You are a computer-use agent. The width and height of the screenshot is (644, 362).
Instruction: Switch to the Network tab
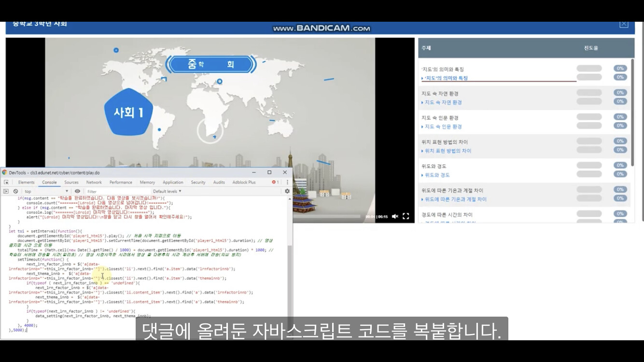coord(94,182)
